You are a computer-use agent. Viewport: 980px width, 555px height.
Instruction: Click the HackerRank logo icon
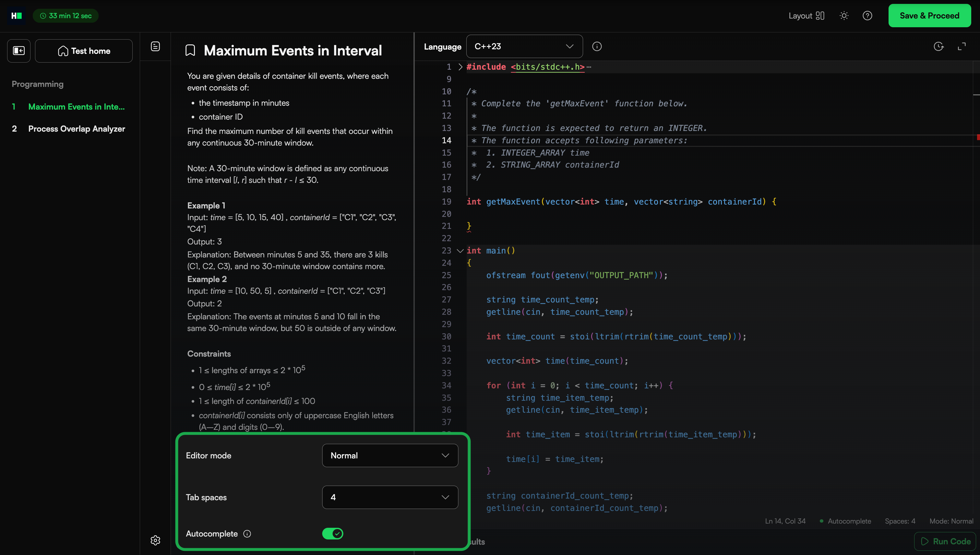pos(17,16)
